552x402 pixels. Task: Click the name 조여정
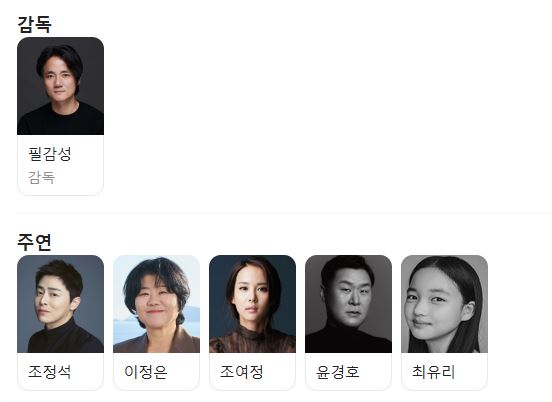coord(242,372)
